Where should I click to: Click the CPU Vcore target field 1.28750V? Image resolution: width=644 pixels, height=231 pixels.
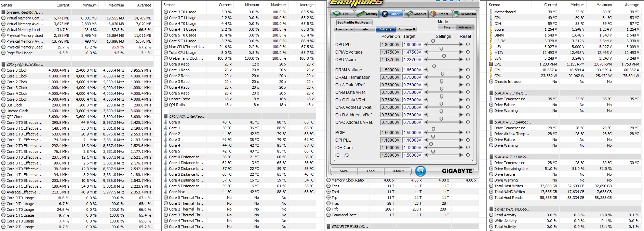click(412, 59)
